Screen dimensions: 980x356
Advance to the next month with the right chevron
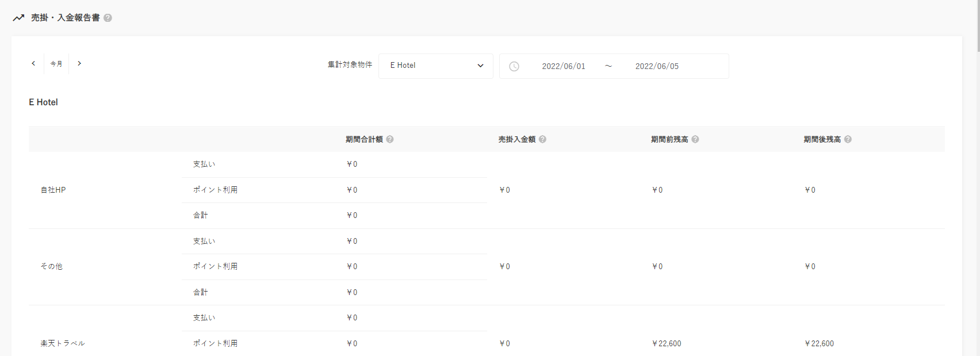pos(79,63)
